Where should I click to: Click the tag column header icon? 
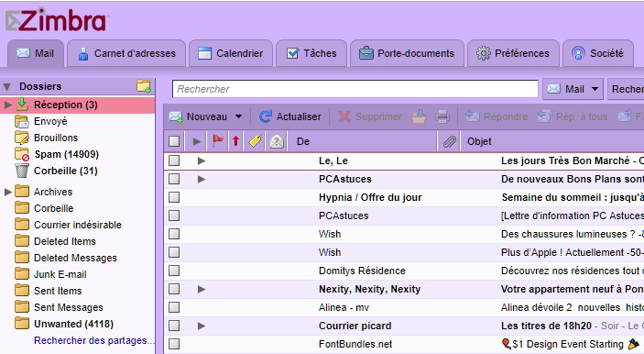pyautogui.click(x=255, y=141)
